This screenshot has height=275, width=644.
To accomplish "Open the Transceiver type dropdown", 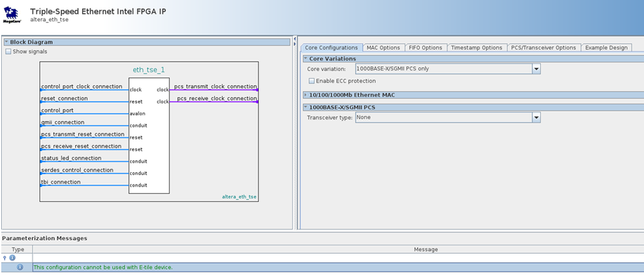I will 536,117.
